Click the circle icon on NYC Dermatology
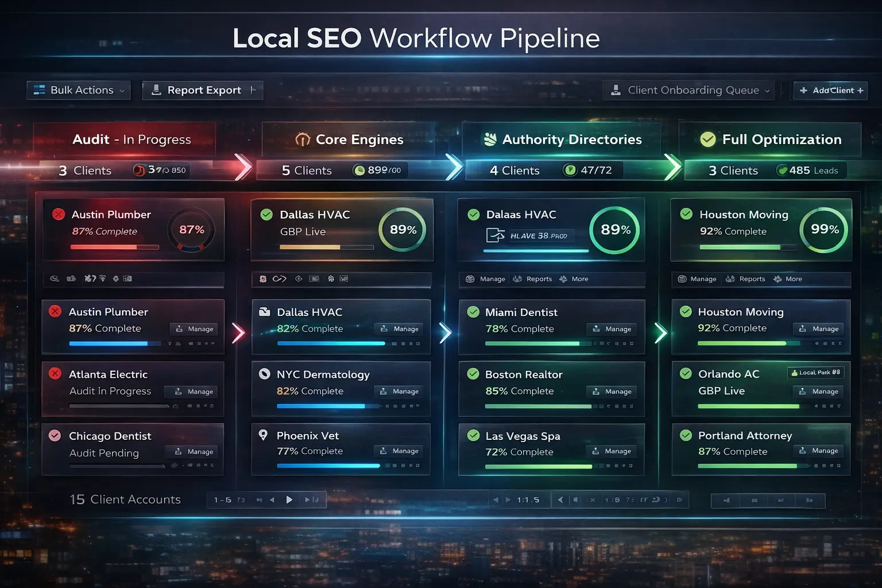 [264, 374]
